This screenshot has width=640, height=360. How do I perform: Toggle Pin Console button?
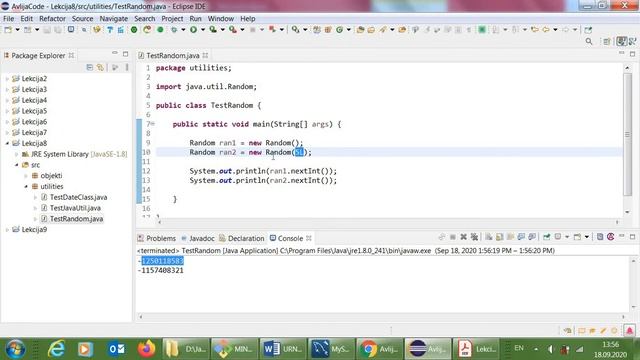tap(546, 237)
